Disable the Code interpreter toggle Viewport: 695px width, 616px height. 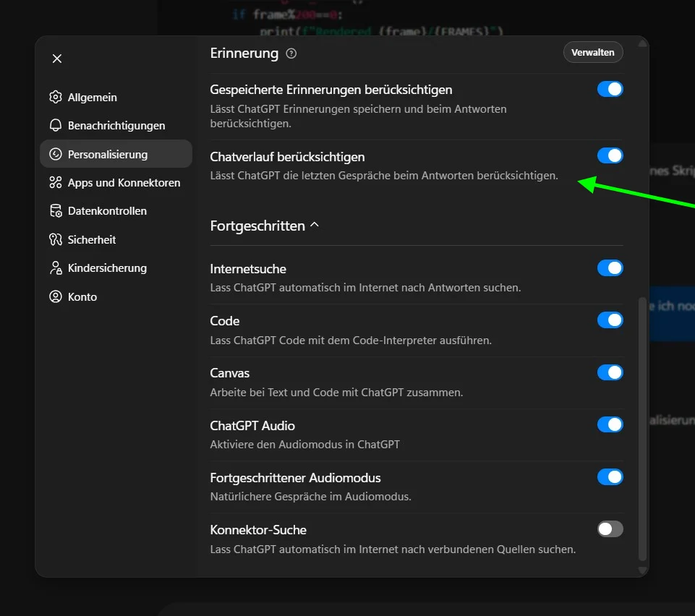click(x=610, y=320)
